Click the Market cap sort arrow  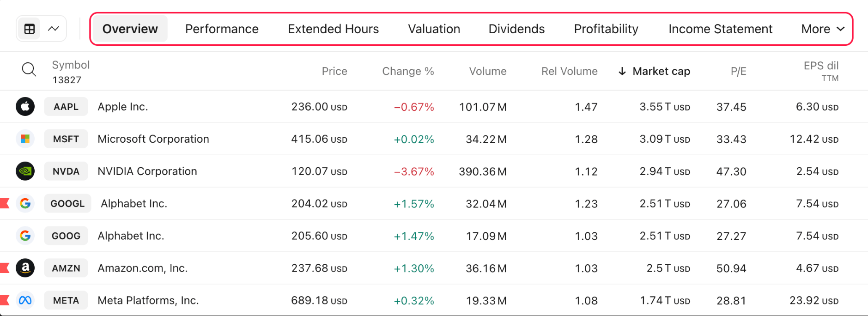coord(622,71)
